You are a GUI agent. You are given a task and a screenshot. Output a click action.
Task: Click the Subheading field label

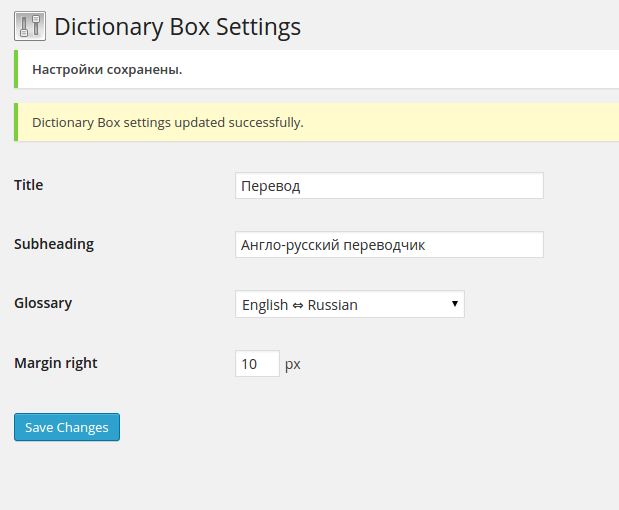[54, 244]
